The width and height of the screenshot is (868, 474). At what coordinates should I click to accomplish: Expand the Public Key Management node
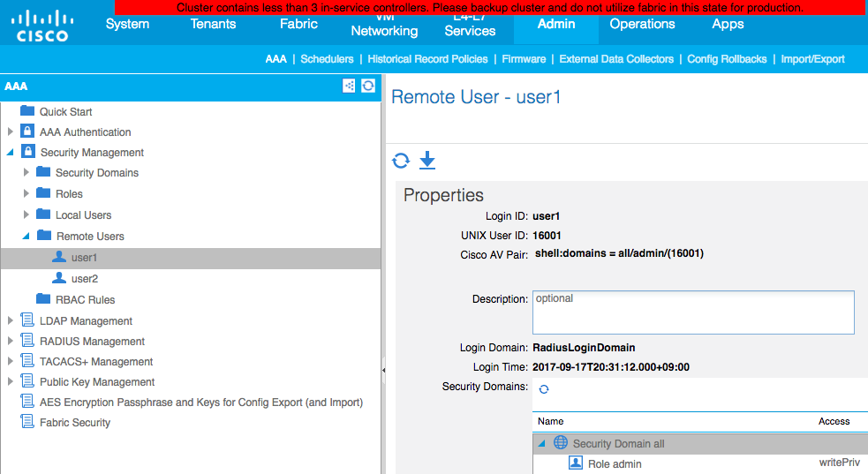click(10, 381)
